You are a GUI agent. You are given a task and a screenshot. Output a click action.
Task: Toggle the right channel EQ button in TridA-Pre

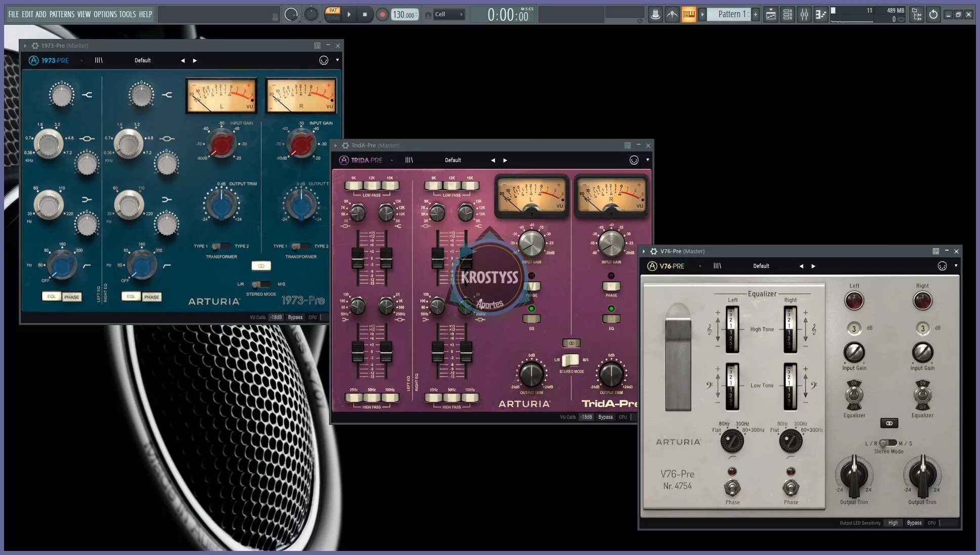611,319
